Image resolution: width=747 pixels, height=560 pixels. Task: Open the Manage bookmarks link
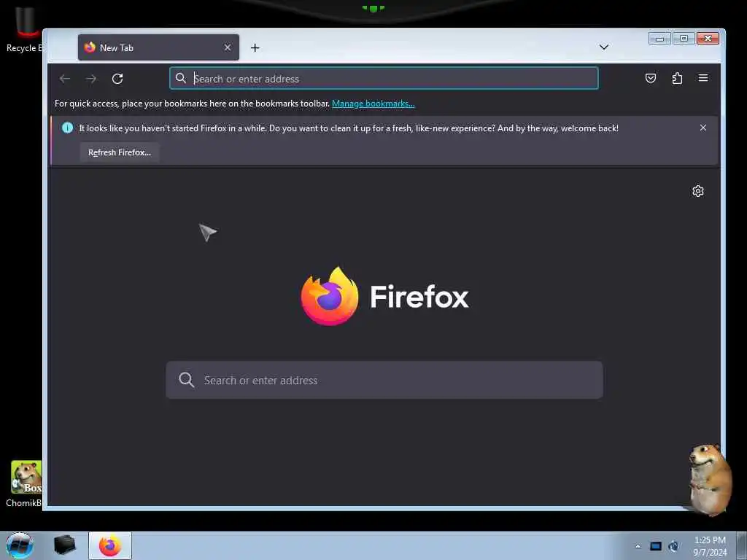(x=373, y=104)
